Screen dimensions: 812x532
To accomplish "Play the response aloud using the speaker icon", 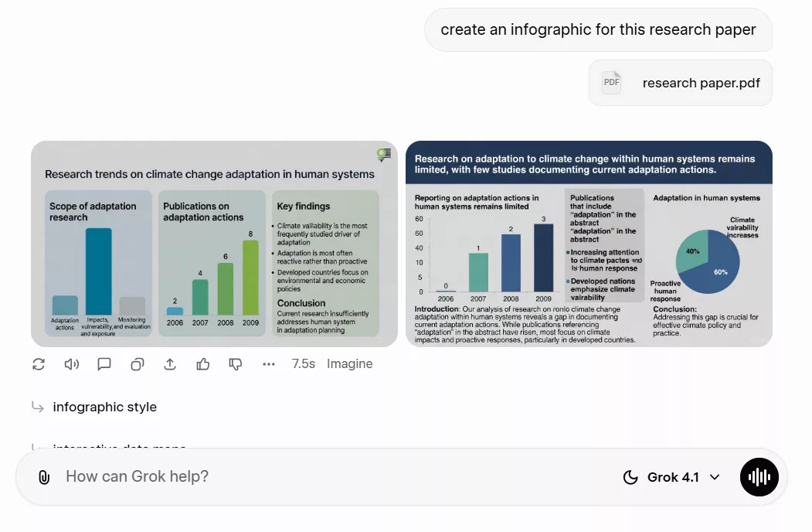I will pos(72,364).
